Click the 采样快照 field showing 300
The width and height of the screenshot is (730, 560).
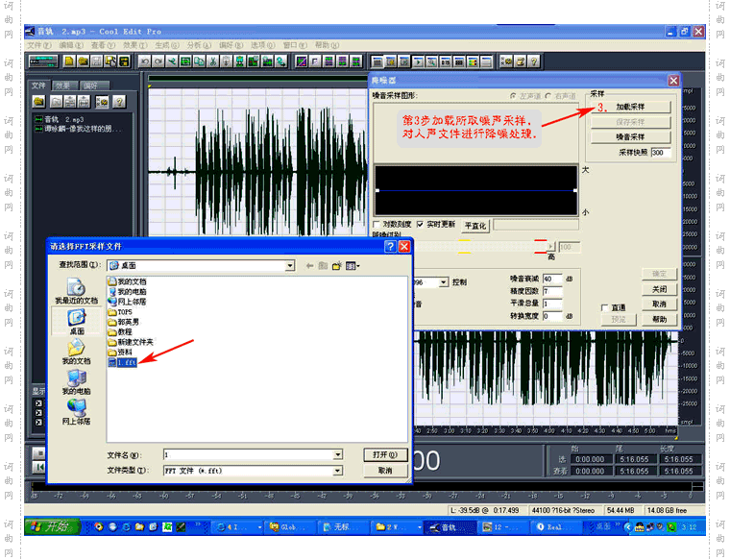pyautogui.click(x=660, y=153)
